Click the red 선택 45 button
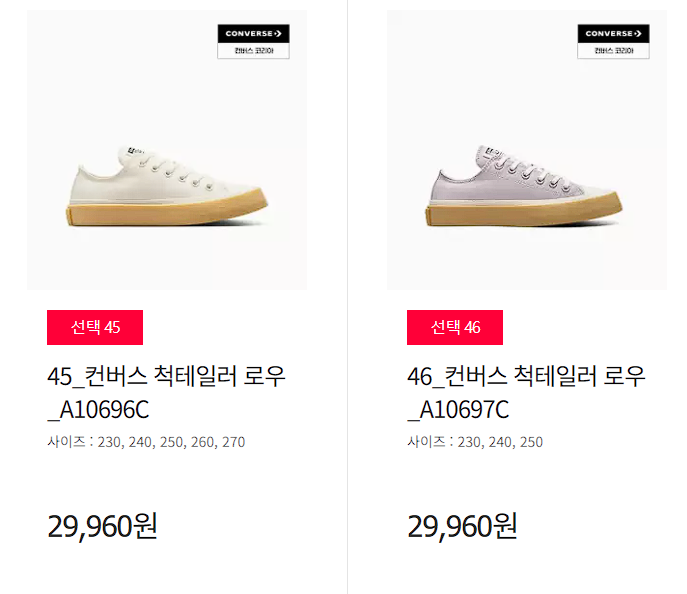 point(95,327)
